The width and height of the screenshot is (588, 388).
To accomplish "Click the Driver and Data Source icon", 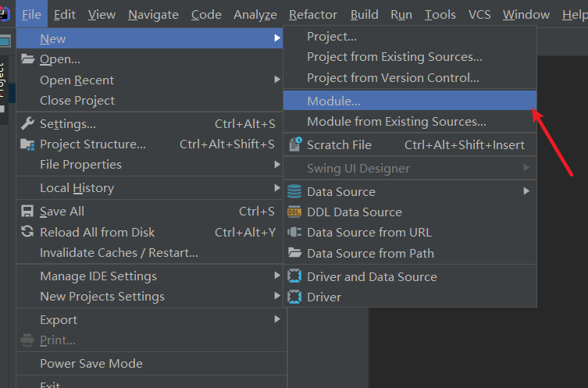I will [294, 276].
